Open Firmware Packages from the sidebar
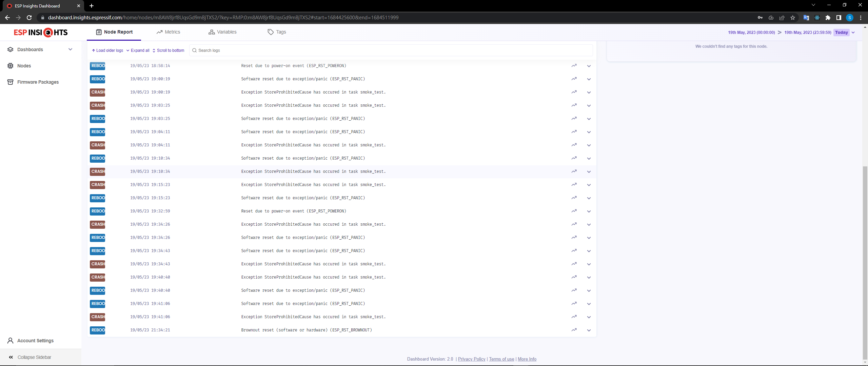 tap(38, 82)
